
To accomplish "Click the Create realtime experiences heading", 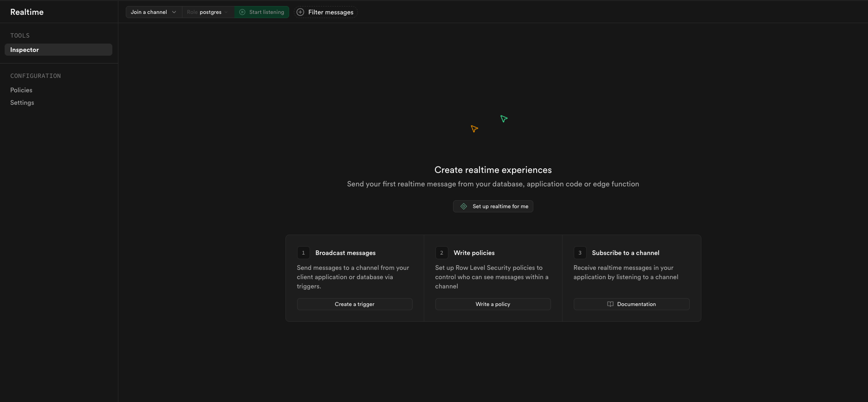I will tap(493, 170).
